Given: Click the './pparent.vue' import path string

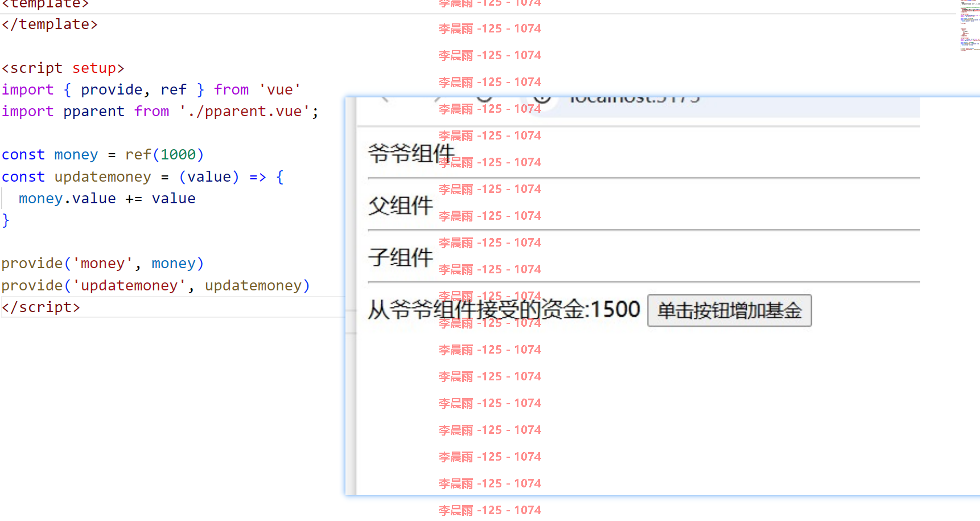Looking at the screenshot, I should point(245,111).
